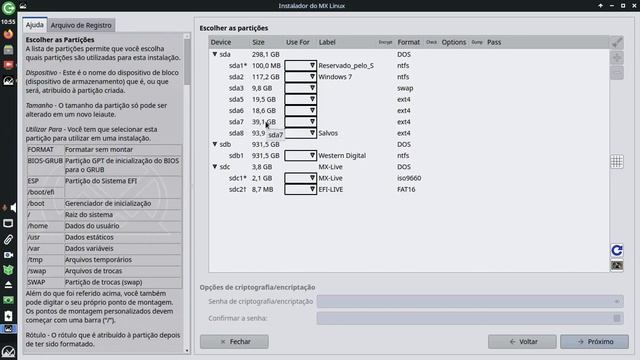This screenshot has width=640, height=360.
Task: Click the Senha de criptografia input field
Action: coord(470,302)
